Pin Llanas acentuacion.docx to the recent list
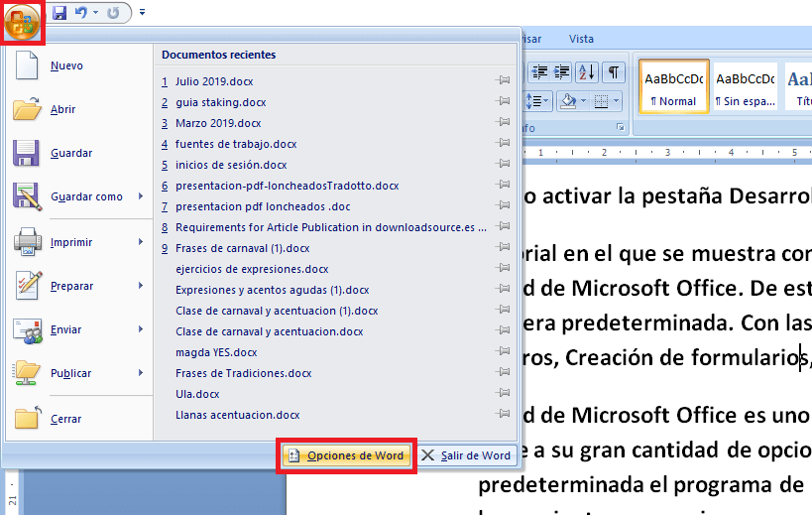 click(503, 414)
